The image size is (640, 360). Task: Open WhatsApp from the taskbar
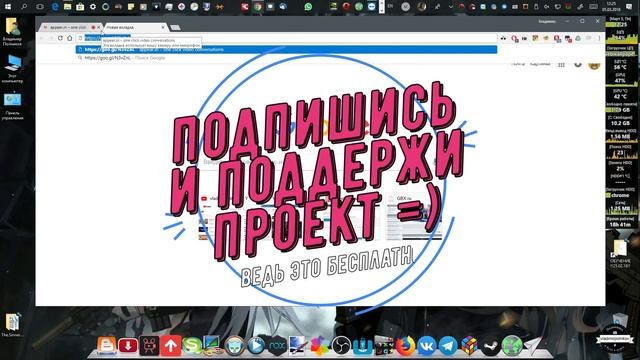pos(308,7)
